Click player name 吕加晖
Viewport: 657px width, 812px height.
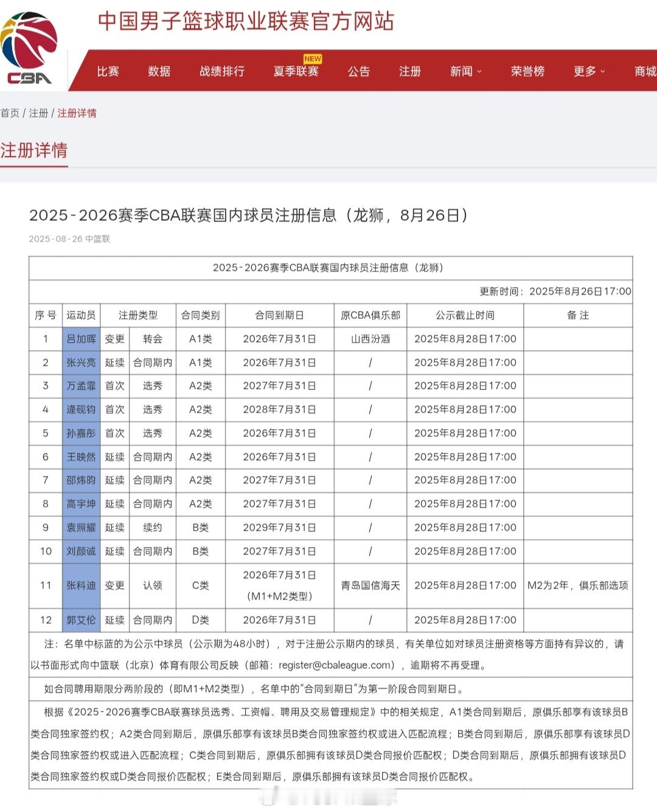click(x=81, y=339)
